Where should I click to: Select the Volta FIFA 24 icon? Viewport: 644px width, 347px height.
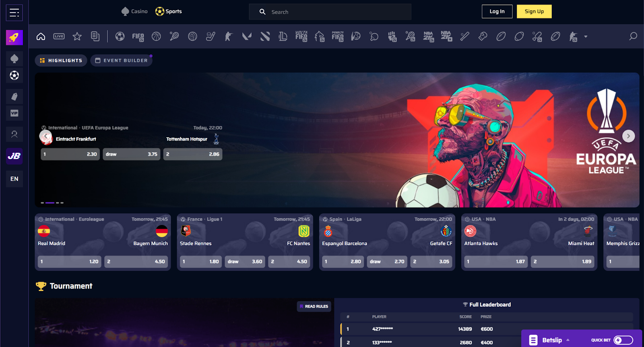tap(301, 37)
